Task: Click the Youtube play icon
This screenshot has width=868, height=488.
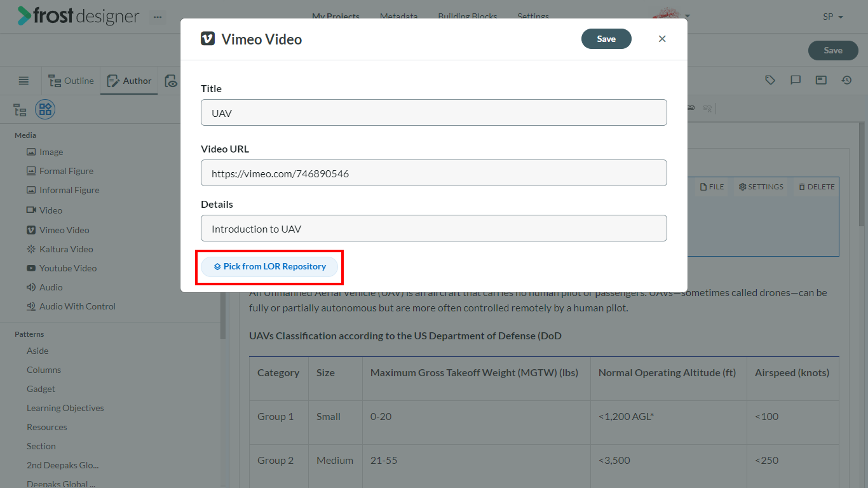Action: 31,268
